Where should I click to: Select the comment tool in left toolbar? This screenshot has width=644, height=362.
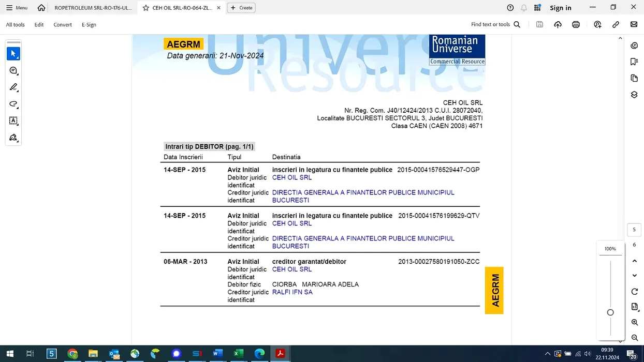pyautogui.click(x=13, y=71)
